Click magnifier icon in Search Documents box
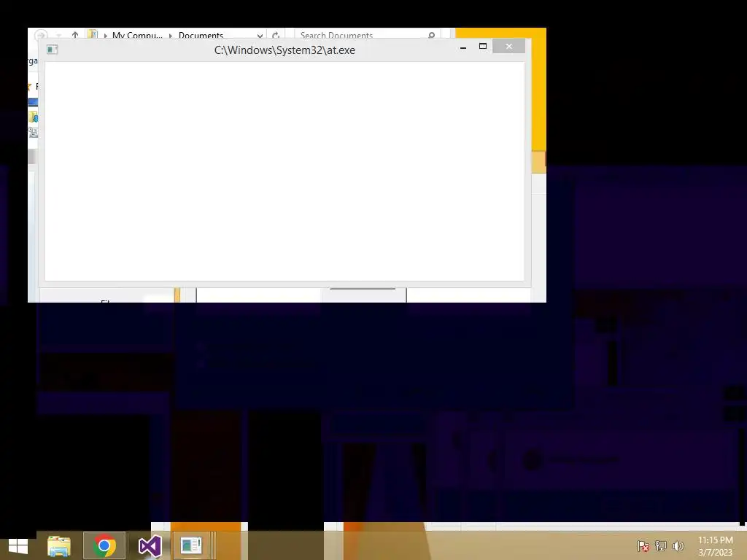 pos(432,35)
